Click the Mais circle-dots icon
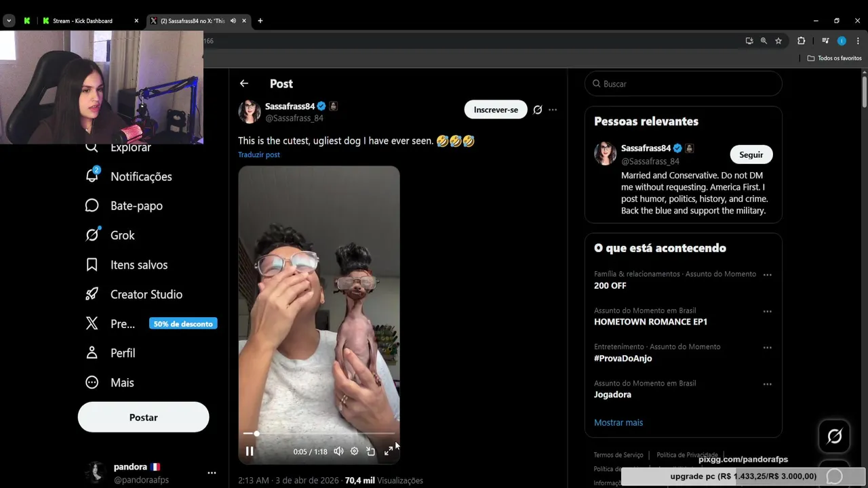The width and height of the screenshot is (868, 488). coord(92,382)
